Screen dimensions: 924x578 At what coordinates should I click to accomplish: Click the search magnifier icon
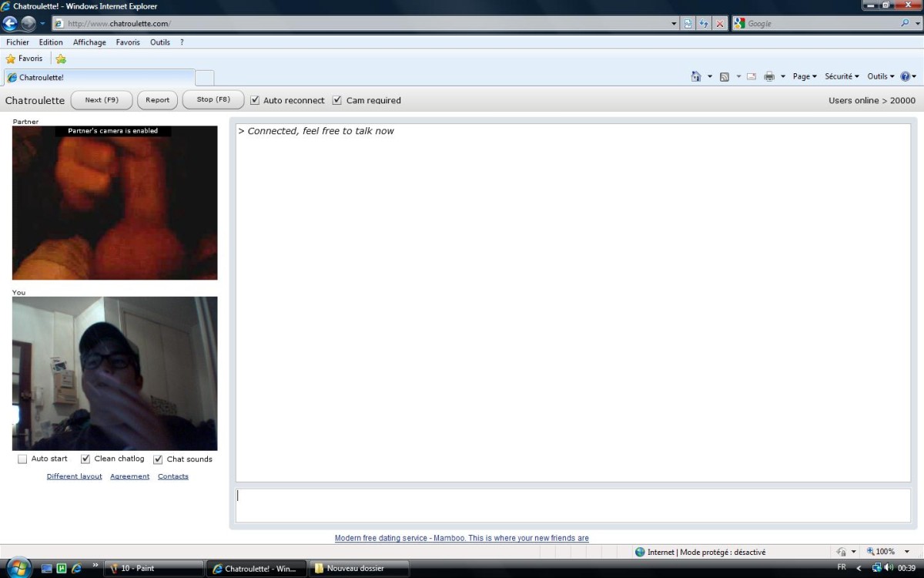tap(906, 23)
